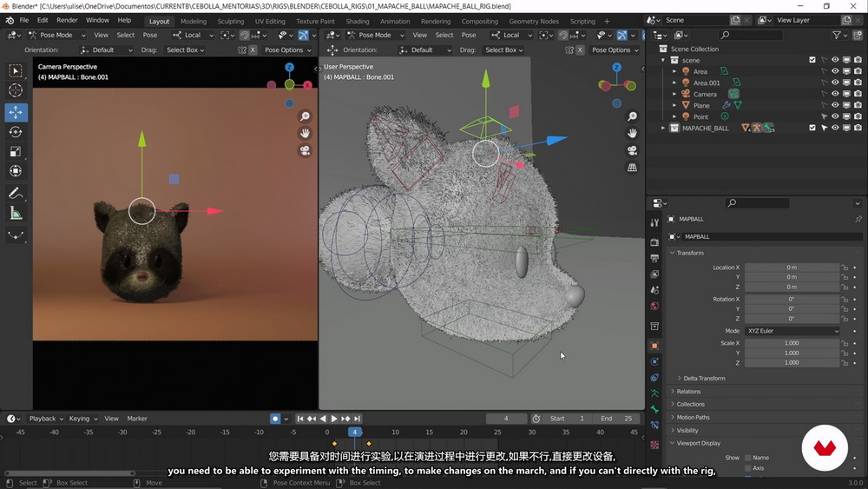868x489 pixels.
Task: Click the outliner search field
Action: [751, 35]
